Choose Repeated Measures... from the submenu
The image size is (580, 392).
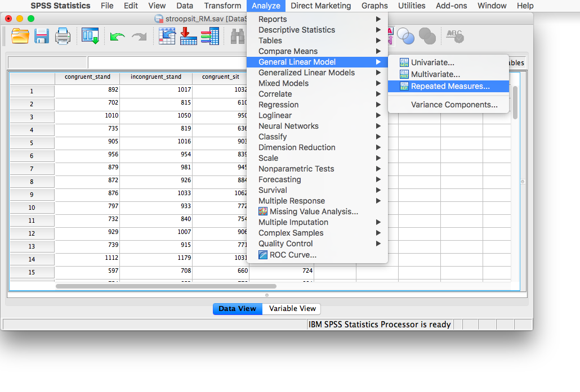click(448, 86)
